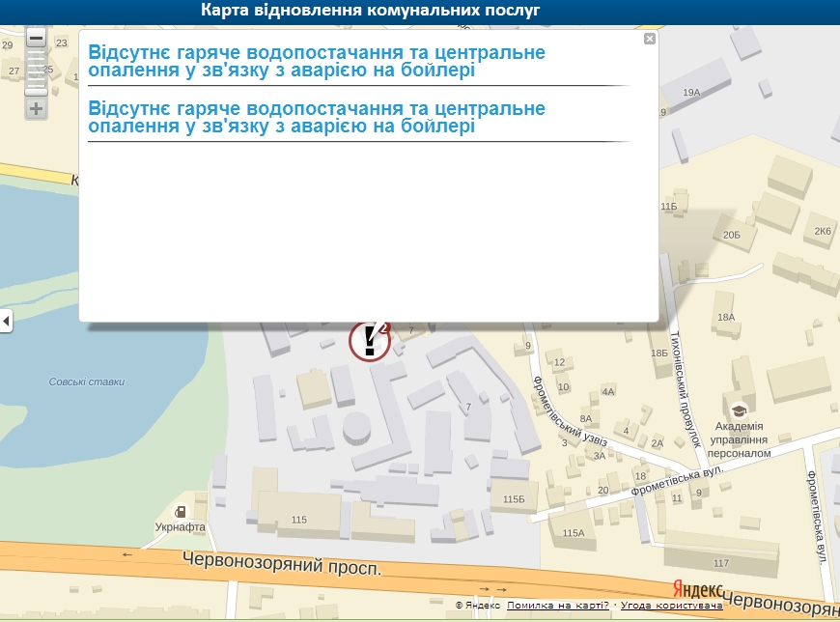Click the 'Совські ставки' pond label
The height and width of the screenshot is (622, 840).
click(x=87, y=382)
